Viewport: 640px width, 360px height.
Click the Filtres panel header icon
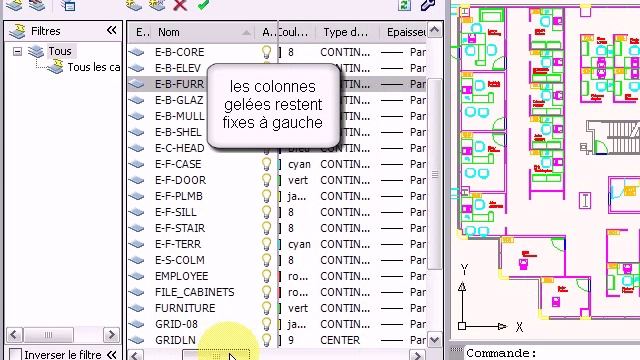pos(17,31)
